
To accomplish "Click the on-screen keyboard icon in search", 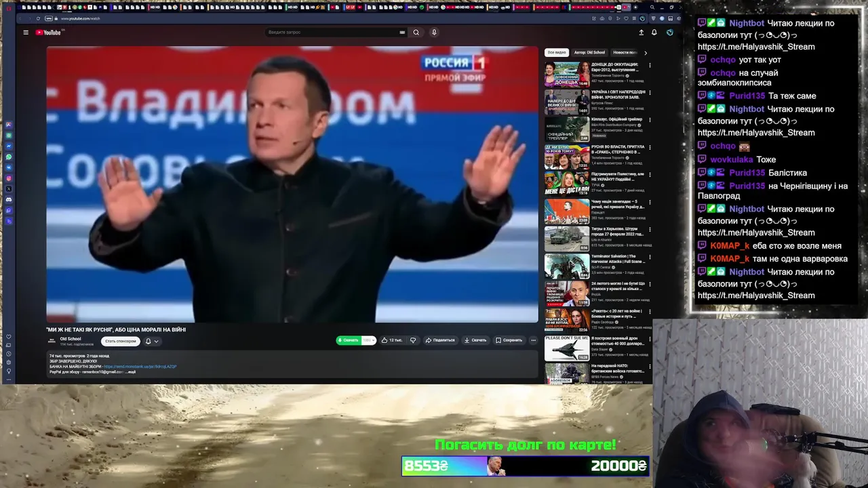I will point(402,33).
